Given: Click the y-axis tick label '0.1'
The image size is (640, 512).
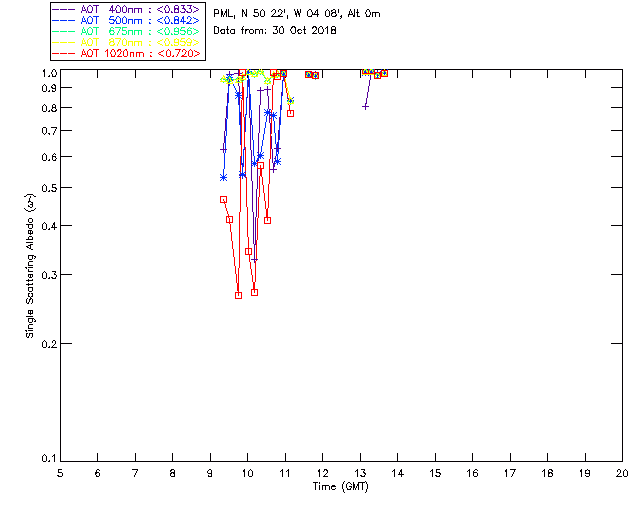Looking at the screenshot, I should pyautogui.click(x=49, y=459).
